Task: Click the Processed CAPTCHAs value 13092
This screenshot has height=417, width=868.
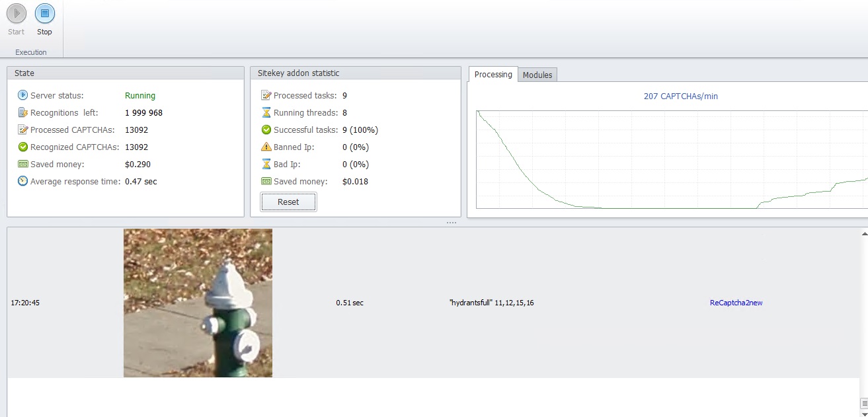Action: coord(136,130)
